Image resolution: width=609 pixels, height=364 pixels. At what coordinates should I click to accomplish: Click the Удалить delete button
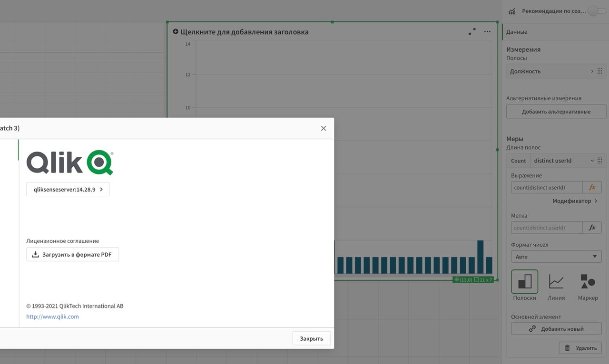(580, 348)
